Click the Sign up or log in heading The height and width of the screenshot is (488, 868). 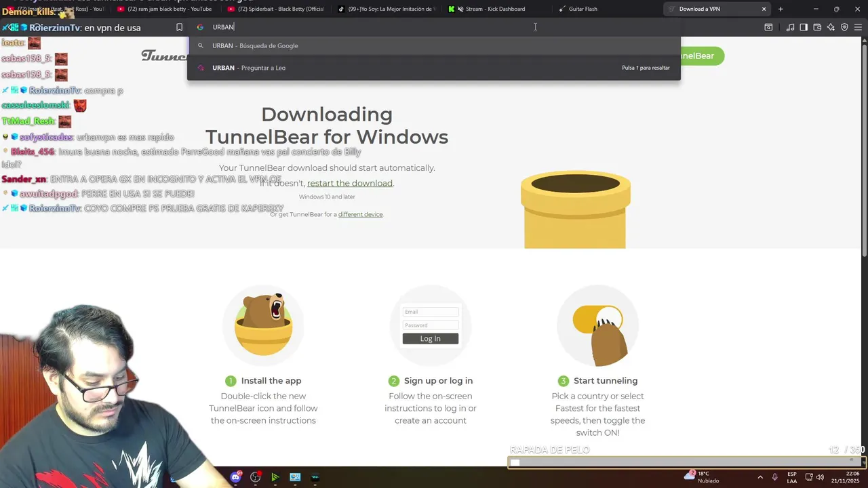point(438,381)
